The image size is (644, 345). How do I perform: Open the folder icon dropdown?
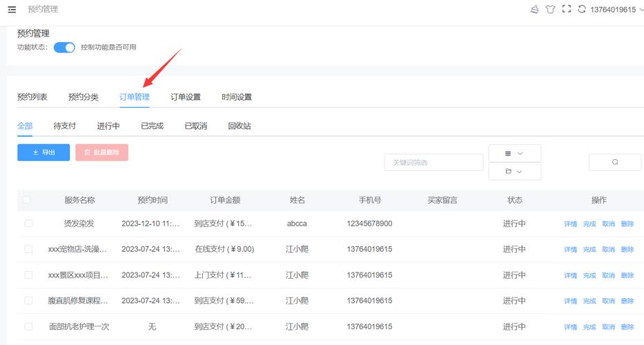coord(514,171)
